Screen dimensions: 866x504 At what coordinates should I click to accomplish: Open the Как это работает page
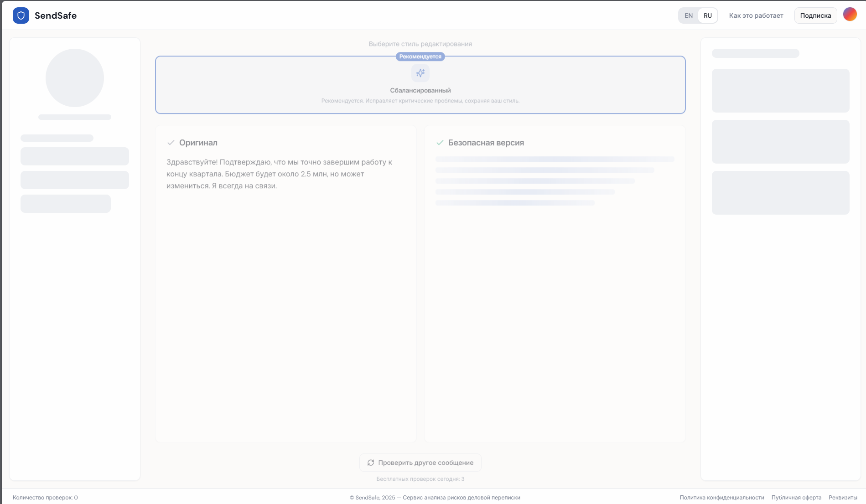756,15
